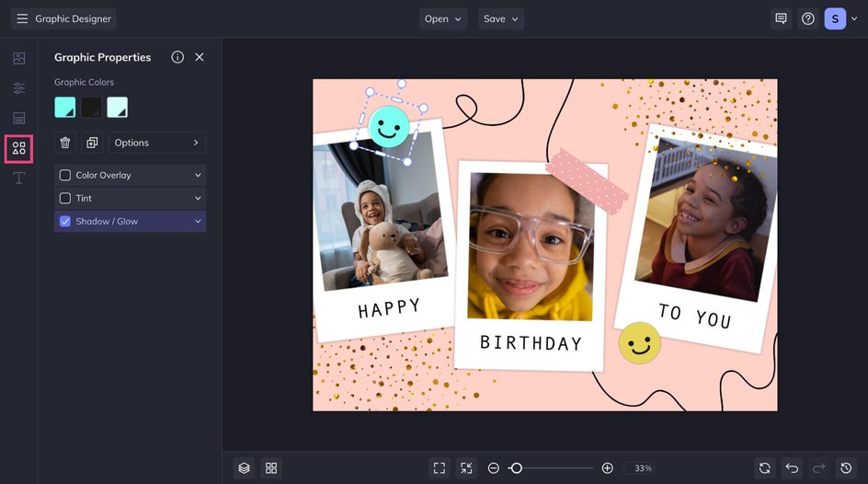Open the layers panel button
This screenshot has height=484, width=868.
coord(245,468)
